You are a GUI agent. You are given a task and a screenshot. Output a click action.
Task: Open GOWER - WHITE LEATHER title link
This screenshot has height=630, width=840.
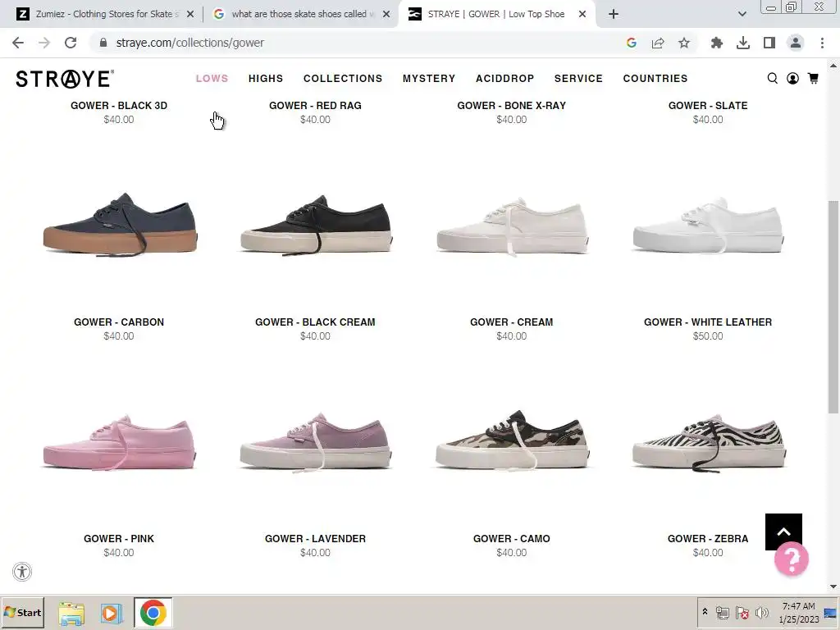tap(708, 322)
